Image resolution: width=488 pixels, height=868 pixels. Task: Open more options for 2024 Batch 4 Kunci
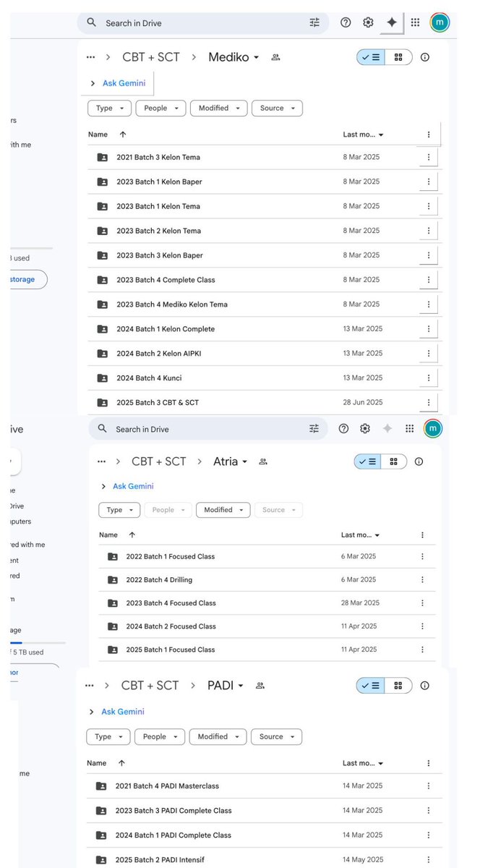coord(429,378)
